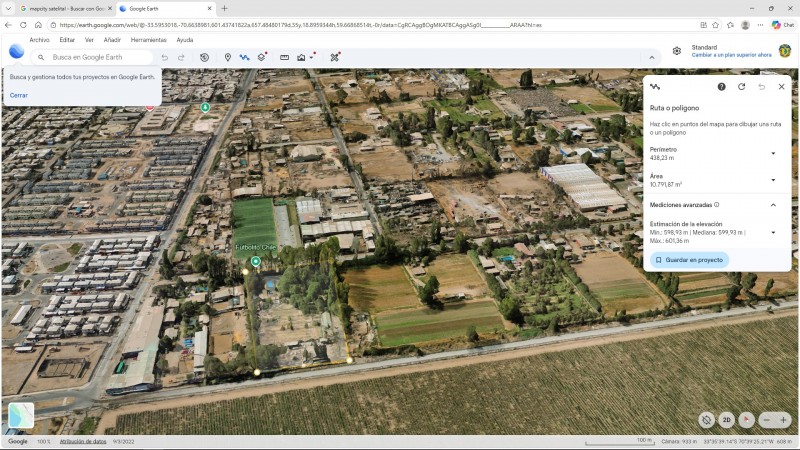800x450 pixels.
Task: Open the Herramientas menu
Action: [148, 40]
